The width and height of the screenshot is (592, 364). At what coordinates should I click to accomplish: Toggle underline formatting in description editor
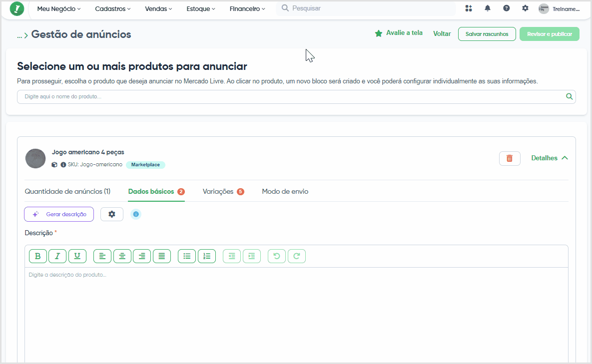point(77,256)
